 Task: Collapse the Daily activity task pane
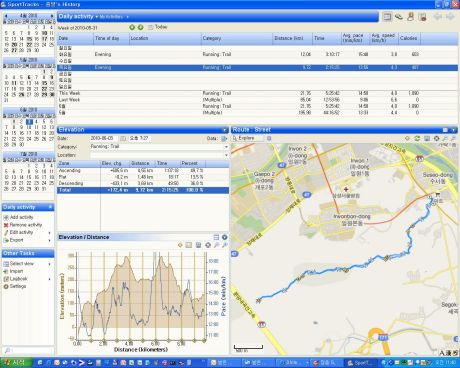click(x=50, y=207)
